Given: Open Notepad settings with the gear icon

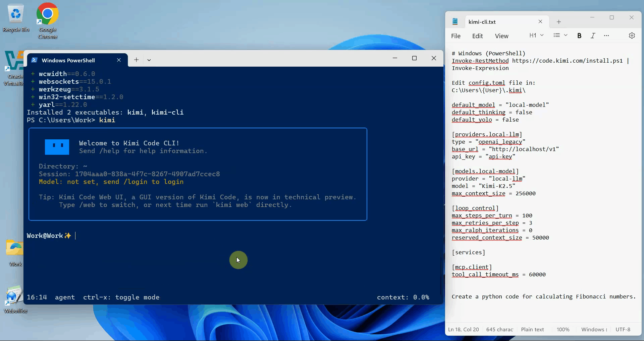Looking at the screenshot, I should coord(632,36).
